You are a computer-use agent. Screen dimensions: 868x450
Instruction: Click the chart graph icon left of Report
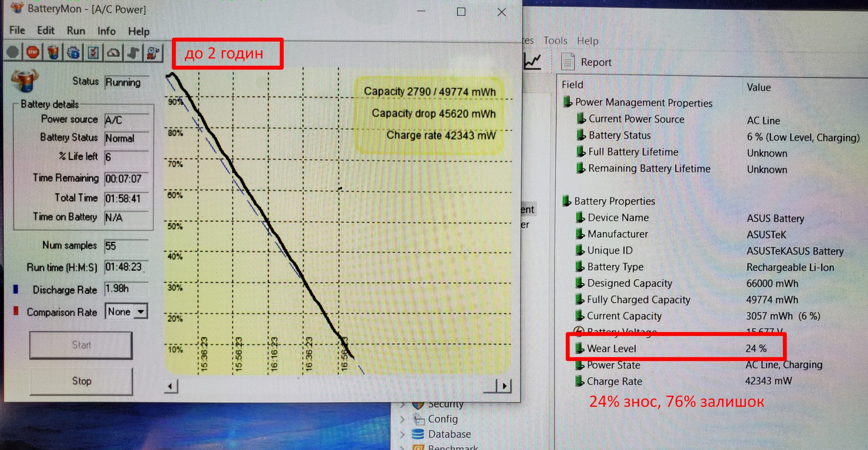[x=532, y=62]
